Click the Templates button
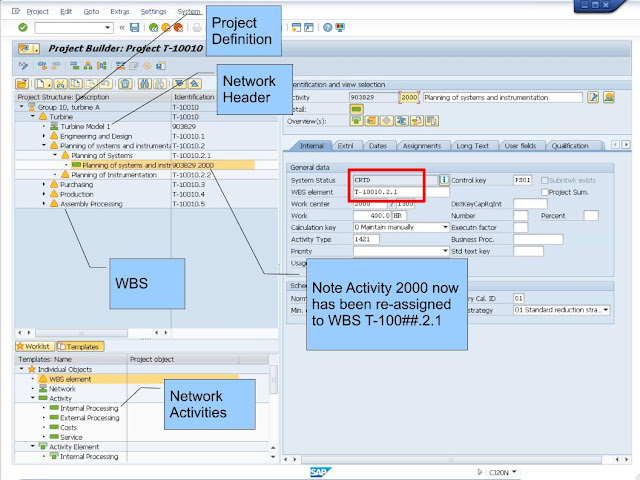This screenshot has width=640, height=480. click(80, 347)
